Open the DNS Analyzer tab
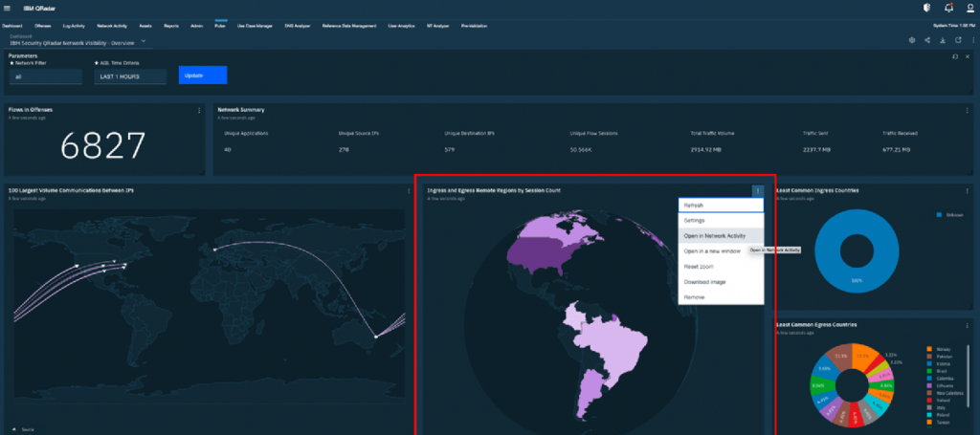Screen dimensions: 980x435 298,26
